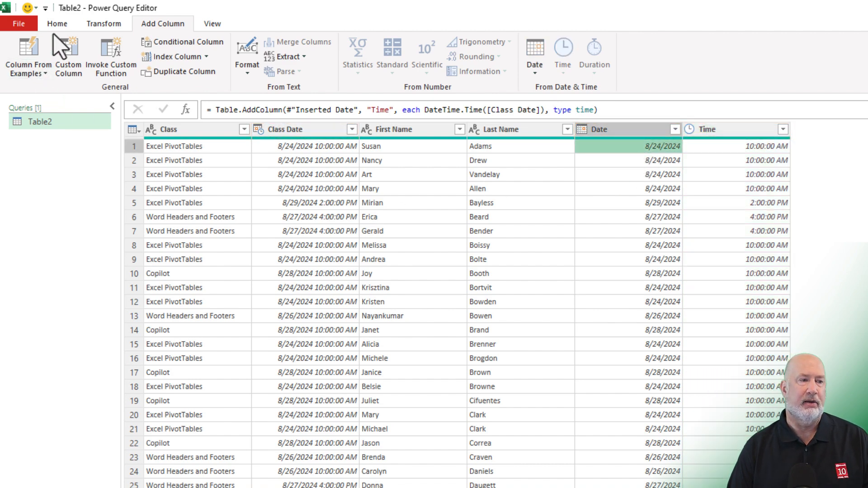The image size is (868, 488).
Task: Open Column From Examples
Action: [x=28, y=54]
